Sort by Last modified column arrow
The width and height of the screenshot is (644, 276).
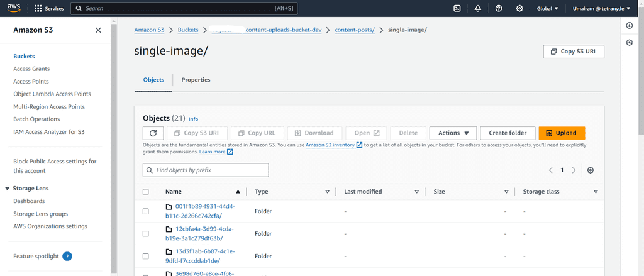tap(417, 192)
